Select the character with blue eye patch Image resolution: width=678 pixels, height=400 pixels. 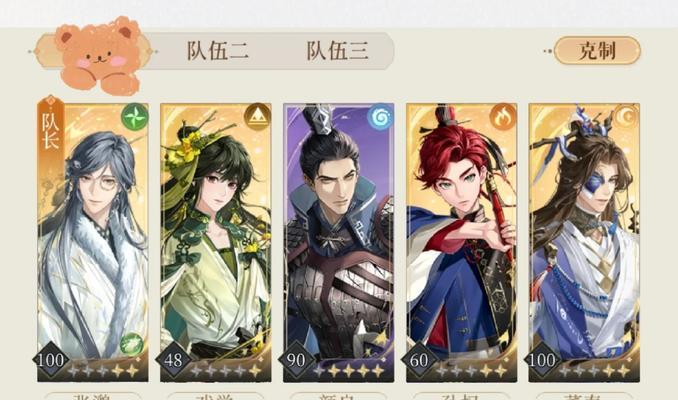(584, 242)
